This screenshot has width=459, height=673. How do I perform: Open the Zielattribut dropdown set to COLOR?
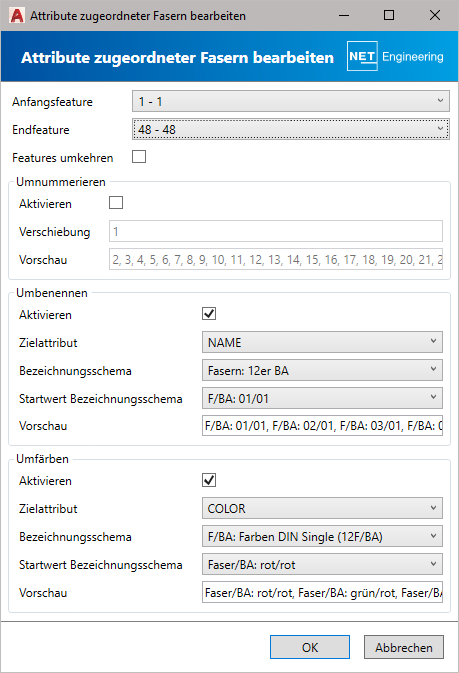(322, 508)
